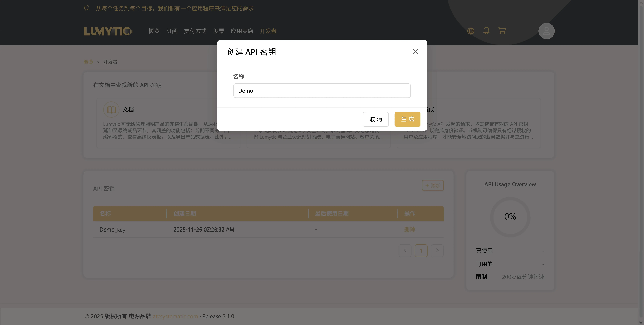The width and height of the screenshot is (644, 325).
Task: Open the 支付方式 menu item
Action: pyautogui.click(x=195, y=31)
